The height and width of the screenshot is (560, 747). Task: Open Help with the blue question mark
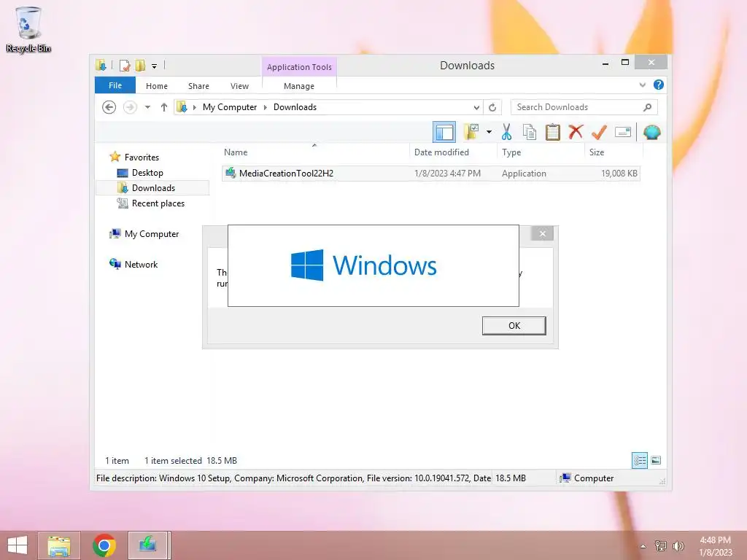tap(659, 85)
